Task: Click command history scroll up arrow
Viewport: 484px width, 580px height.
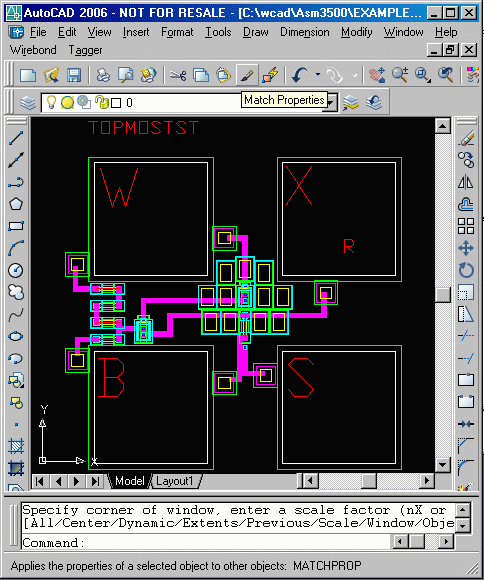Action: 463,510
